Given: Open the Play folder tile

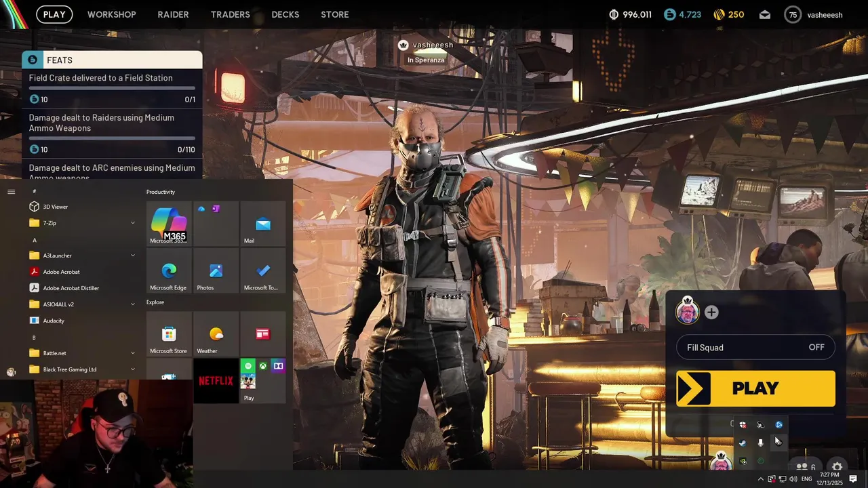Looking at the screenshot, I should pyautogui.click(x=263, y=380).
